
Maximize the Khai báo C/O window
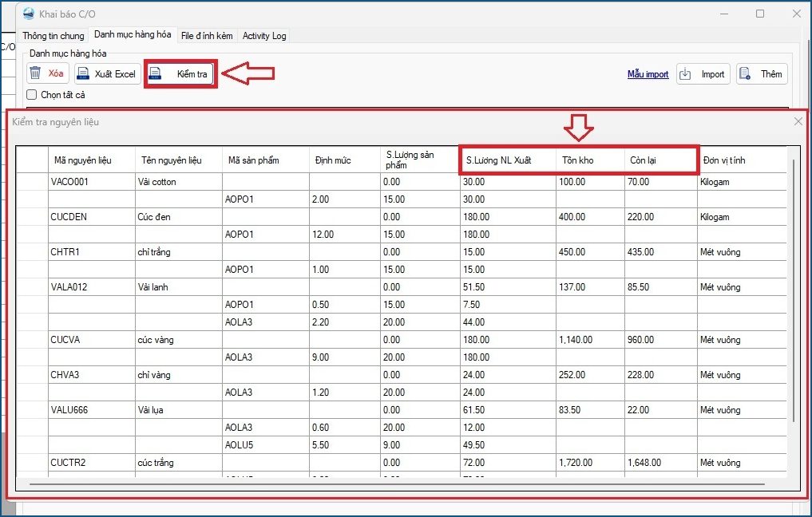click(760, 14)
